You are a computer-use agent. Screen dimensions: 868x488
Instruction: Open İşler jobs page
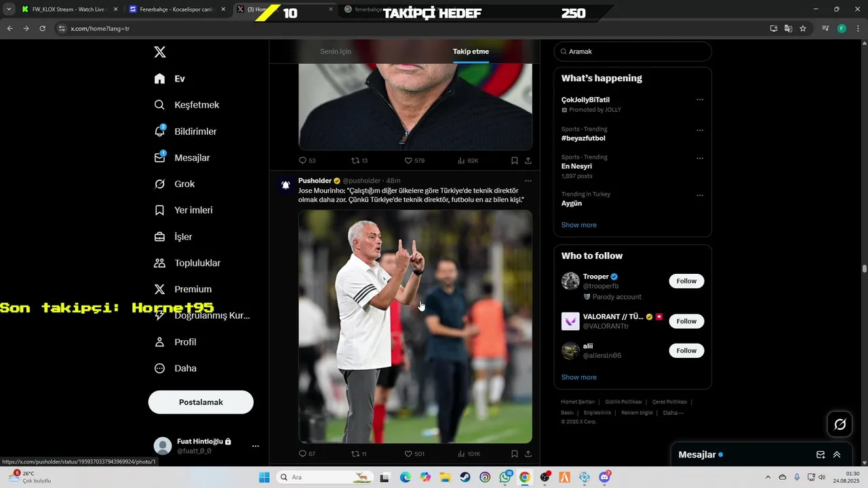point(173,237)
